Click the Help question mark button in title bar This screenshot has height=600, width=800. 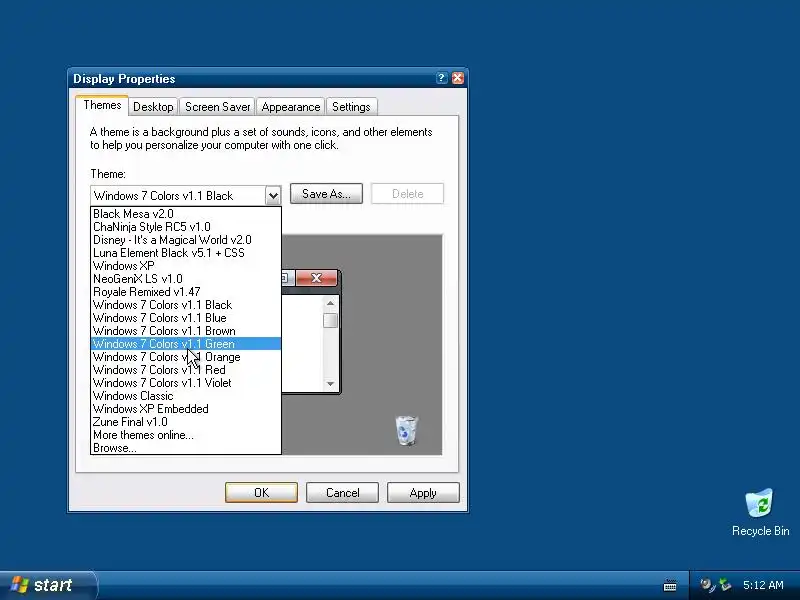(x=441, y=78)
